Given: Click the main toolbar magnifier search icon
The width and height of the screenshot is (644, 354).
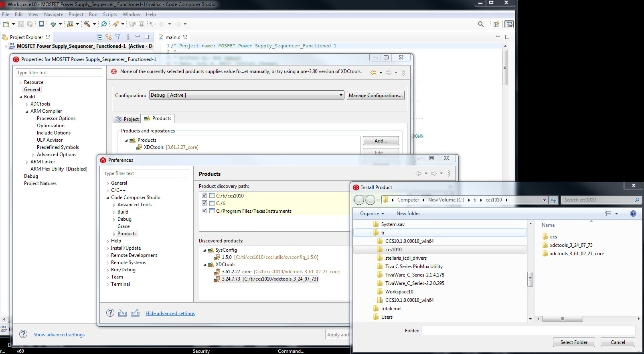Looking at the screenshot, I should coord(481,24).
